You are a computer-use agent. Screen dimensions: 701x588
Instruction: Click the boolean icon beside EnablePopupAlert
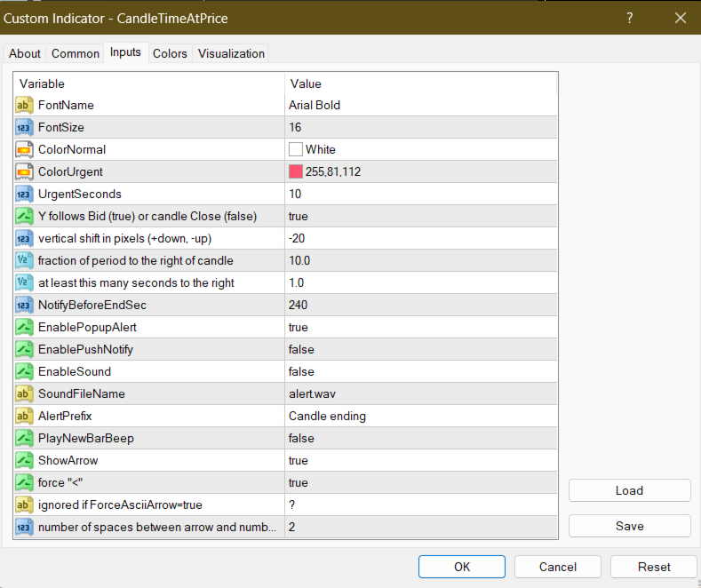[25, 327]
